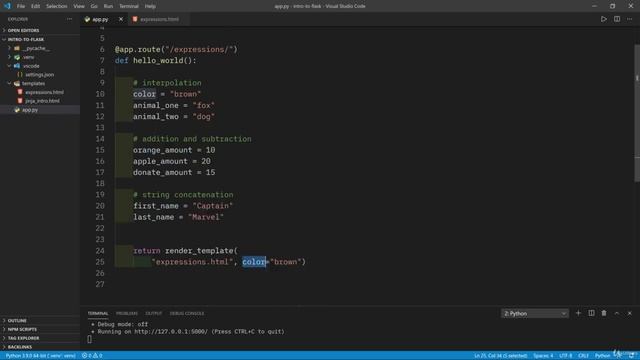Click the .vscode folder icon
640x360 pixels.
pyautogui.click(x=17, y=66)
